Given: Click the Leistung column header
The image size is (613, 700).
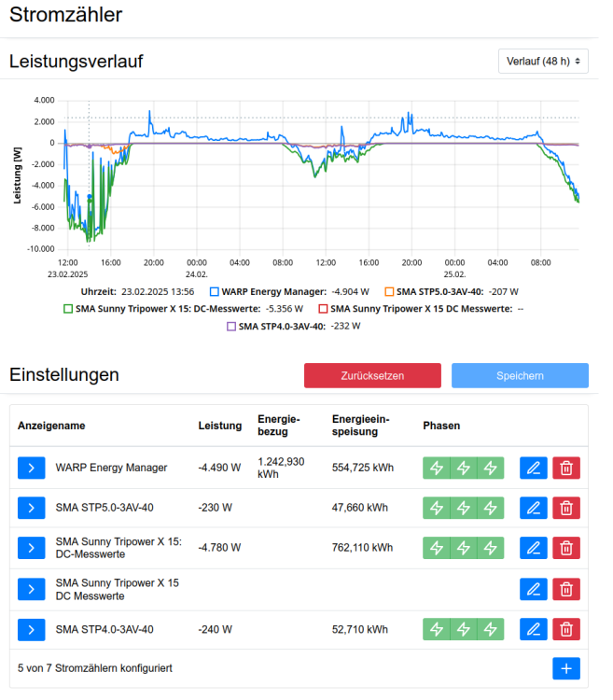Looking at the screenshot, I should (x=220, y=426).
